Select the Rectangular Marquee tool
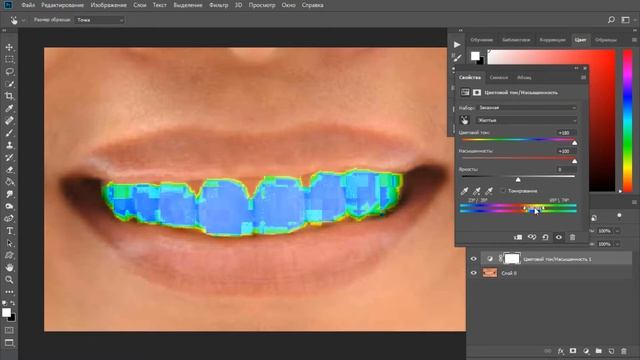Screen dimensions: 640x360 click(9, 60)
